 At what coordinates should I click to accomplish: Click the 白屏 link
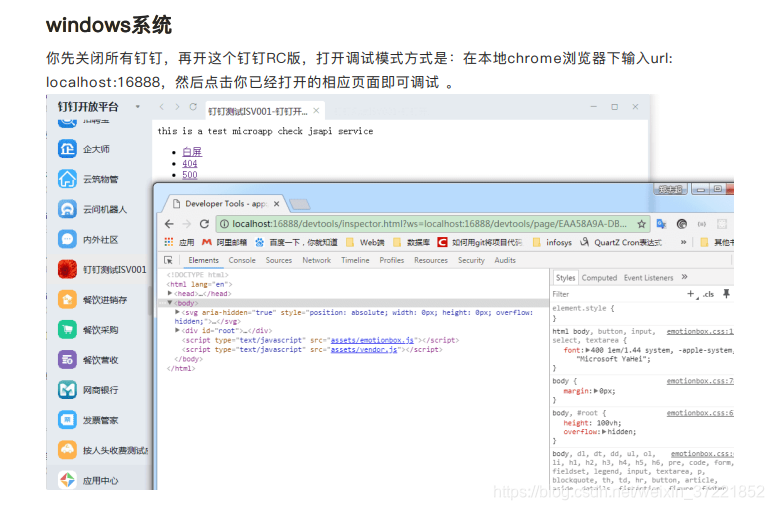(x=192, y=152)
